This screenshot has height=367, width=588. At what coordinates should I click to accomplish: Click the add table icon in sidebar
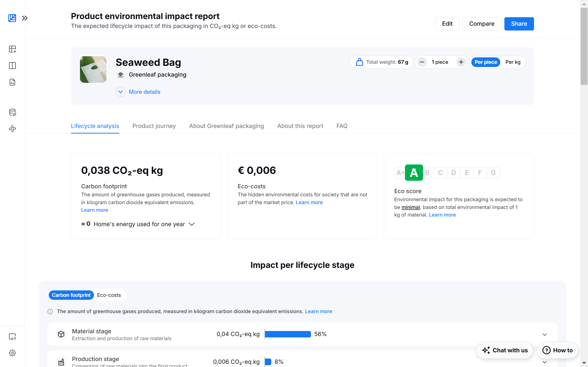[12, 49]
